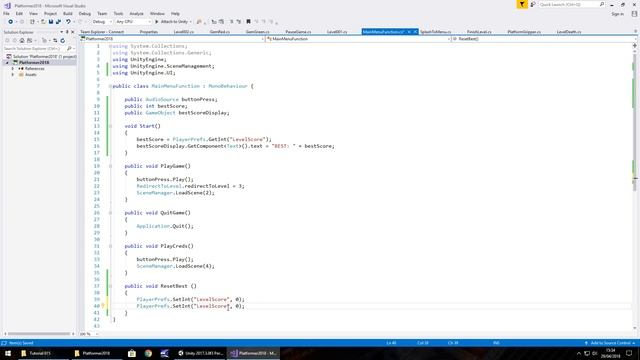Click the lightbulb quick actions icon on line 40
640x360 pixels.
103,306
